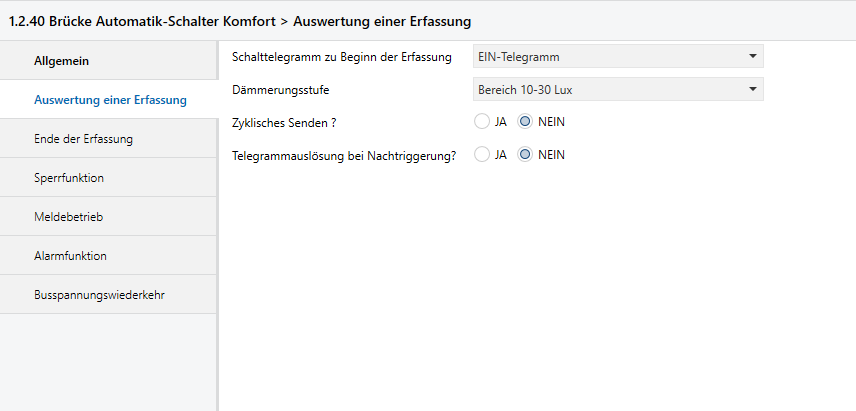856x411 pixels.
Task: Select the Auswertung einer Erfassung tab
Action: (x=110, y=100)
